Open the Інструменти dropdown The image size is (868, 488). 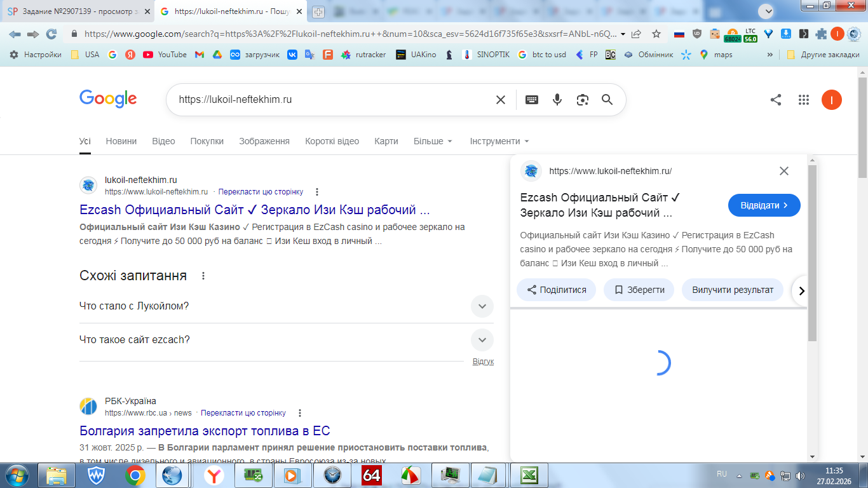[499, 141]
